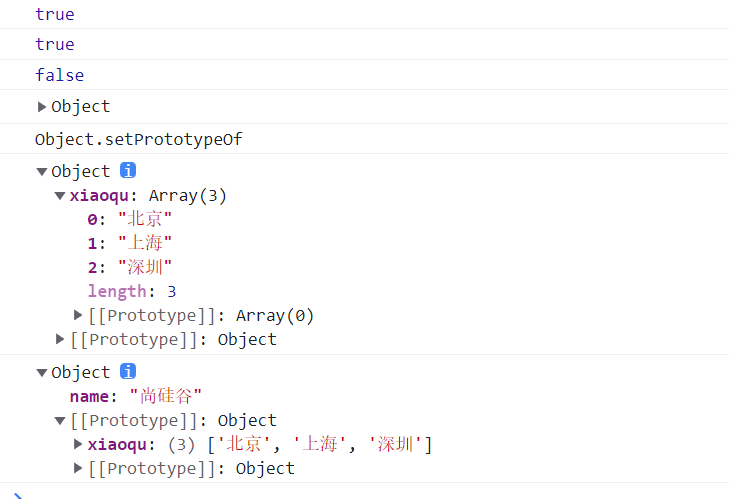
Task: Collapse the Object with name property
Action: point(42,373)
